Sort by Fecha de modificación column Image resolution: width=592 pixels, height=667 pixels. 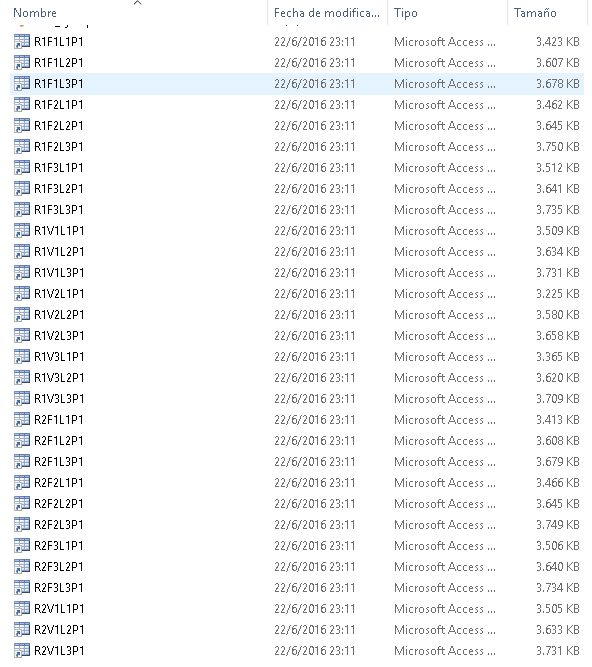[x=327, y=13]
